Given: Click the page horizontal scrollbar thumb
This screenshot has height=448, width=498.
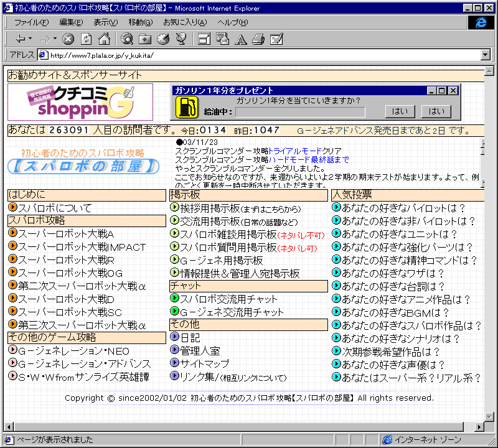Looking at the screenshot, I should 238,427.
